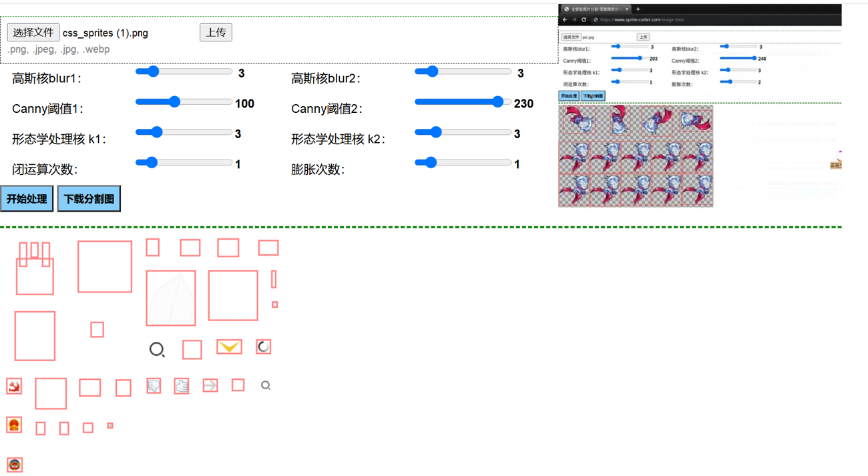Viewport: 868px width, 476px height.
Task: Adjust the 形态学处理核 k1 slider
Action: point(156,132)
